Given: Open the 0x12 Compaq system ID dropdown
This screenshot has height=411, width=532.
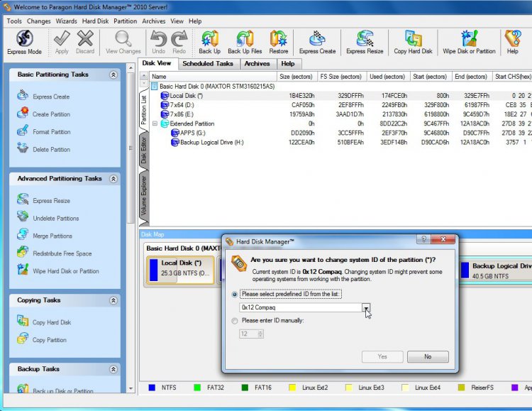Looking at the screenshot, I should pyautogui.click(x=366, y=307).
